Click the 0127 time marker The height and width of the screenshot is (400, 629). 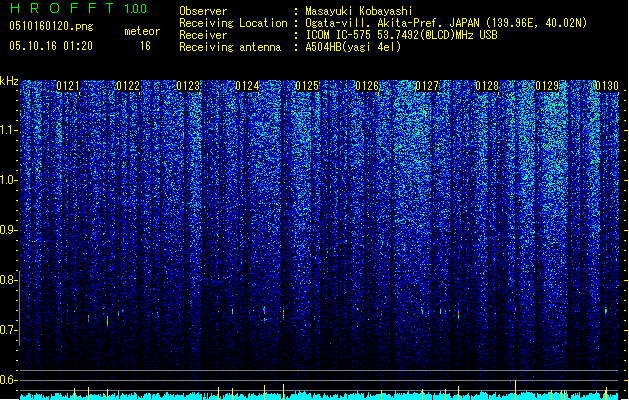427,86
